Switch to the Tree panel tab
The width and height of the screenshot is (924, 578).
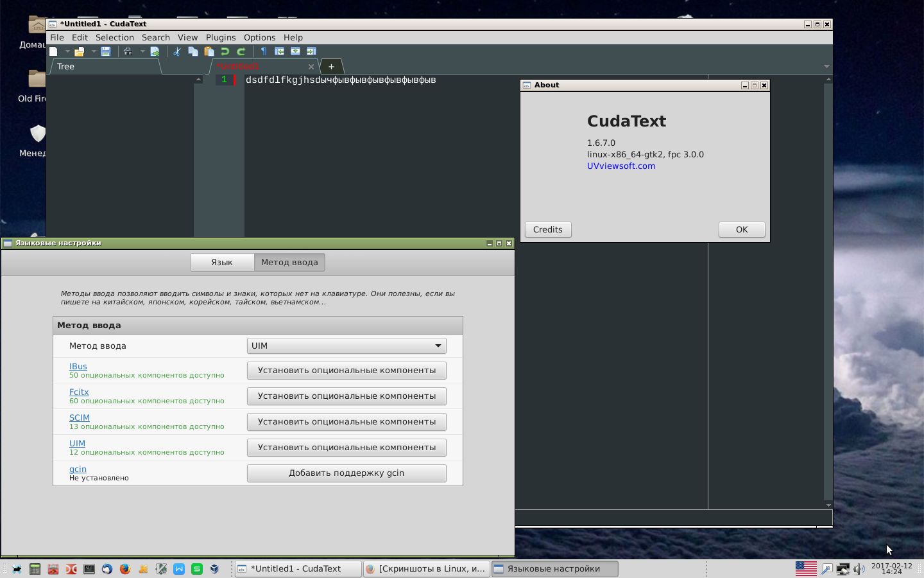click(x=65, y=66)
